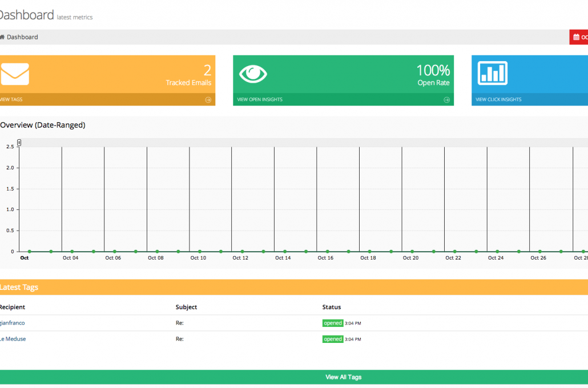This screenshot has width=588, height=388.
Task: Click the Subject column header
Action: (186, 307)
